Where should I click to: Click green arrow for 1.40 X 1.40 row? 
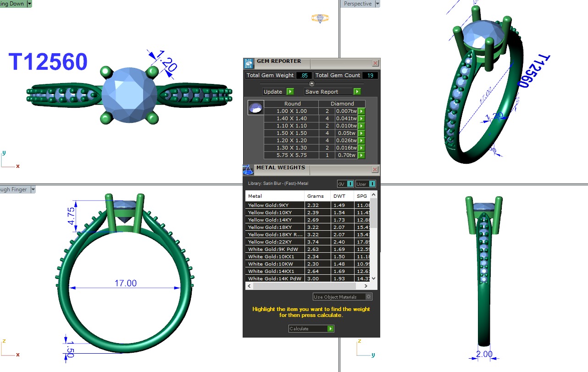[361, 118]
